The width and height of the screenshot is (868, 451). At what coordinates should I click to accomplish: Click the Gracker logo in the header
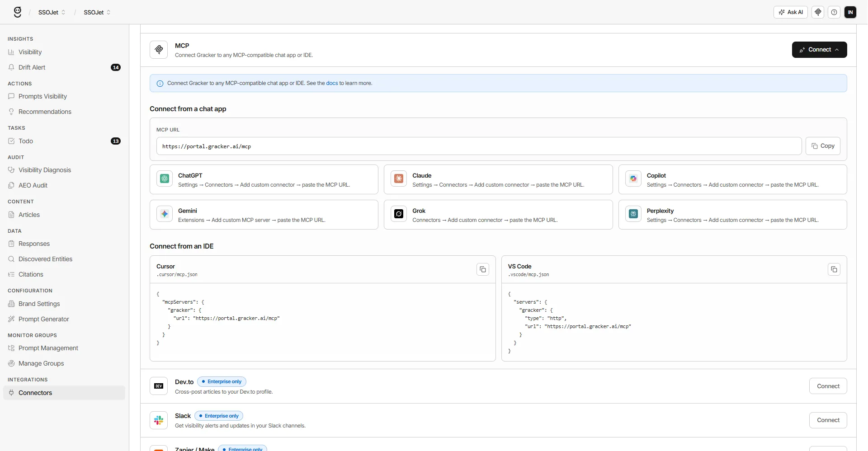point(18,12)
